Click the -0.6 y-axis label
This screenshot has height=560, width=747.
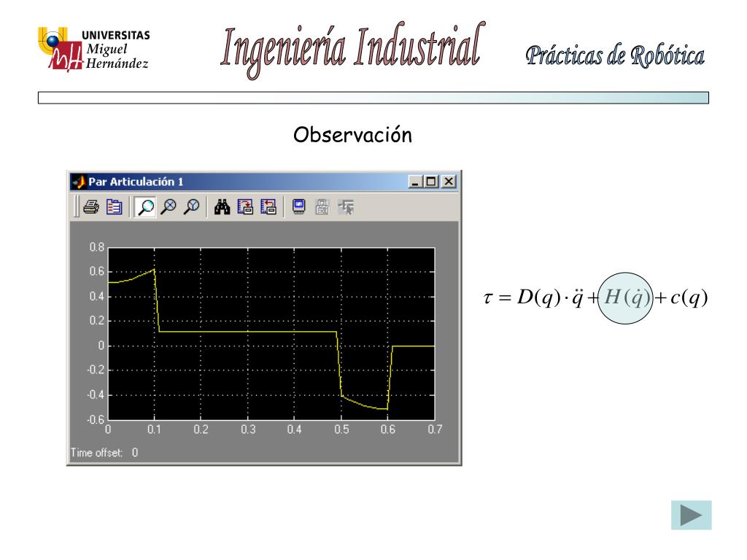[x=96, y=419]
